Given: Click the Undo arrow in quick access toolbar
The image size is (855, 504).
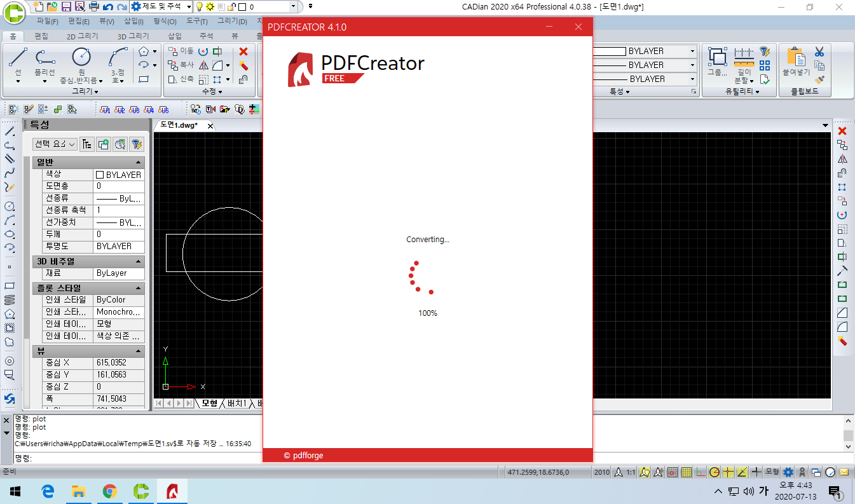Looking at the screenshot, I should 107,6.
